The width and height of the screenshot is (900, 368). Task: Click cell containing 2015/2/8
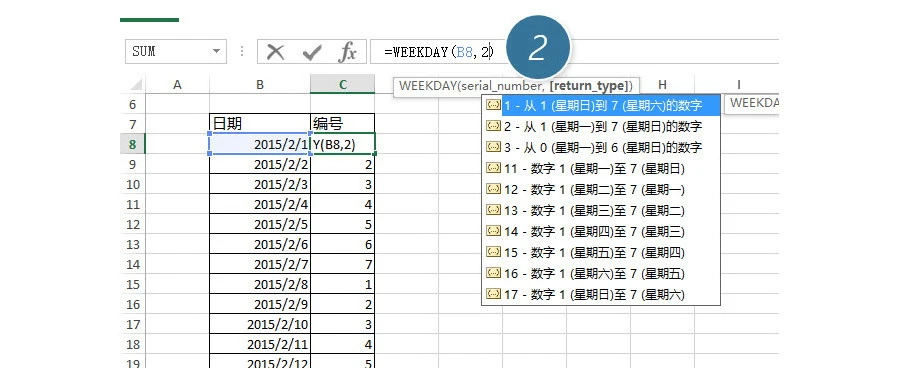[260, 285]
